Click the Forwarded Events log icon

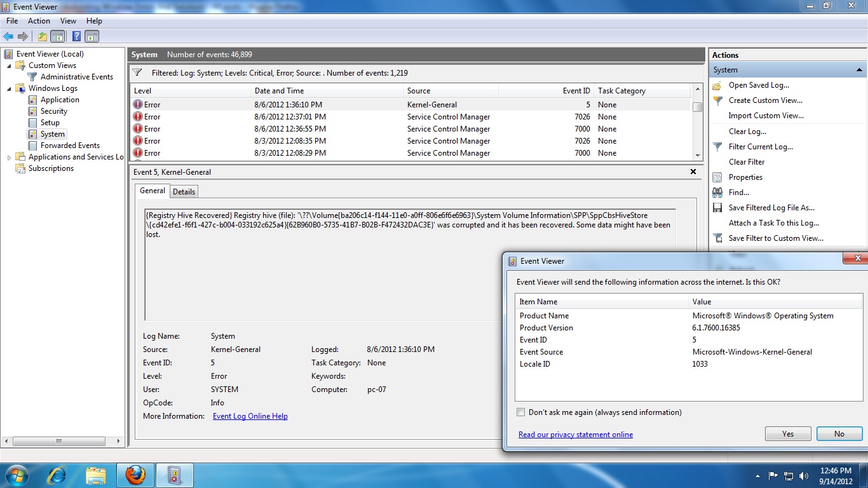32,146
